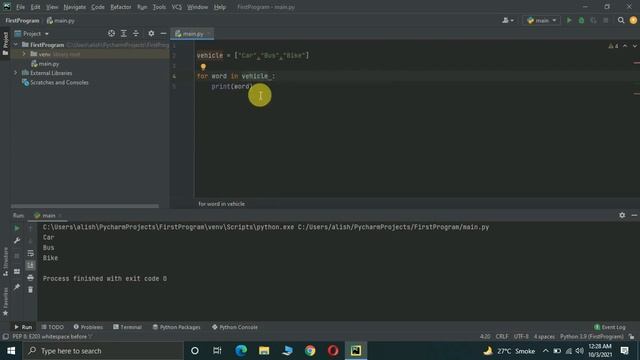Open the Python Console tool window
The image size is (640, 360).
(x=235, y=327)
